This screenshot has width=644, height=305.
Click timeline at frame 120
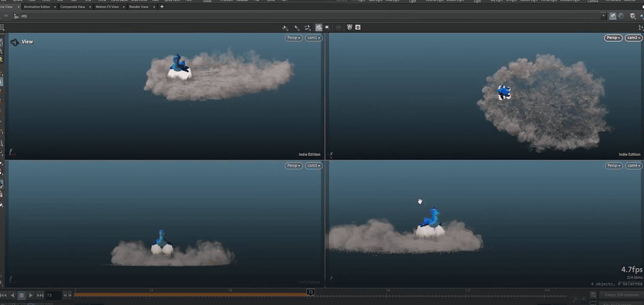(465, 295)
